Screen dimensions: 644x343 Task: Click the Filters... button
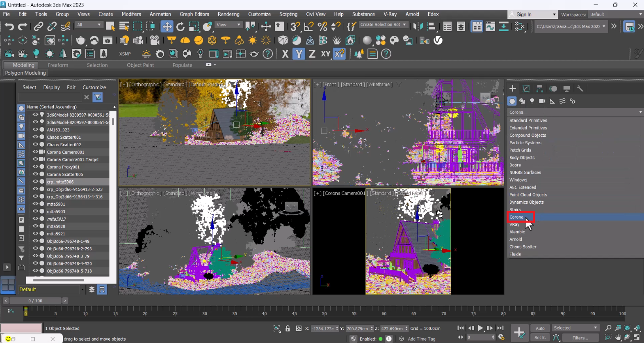(x=580, y=338)
